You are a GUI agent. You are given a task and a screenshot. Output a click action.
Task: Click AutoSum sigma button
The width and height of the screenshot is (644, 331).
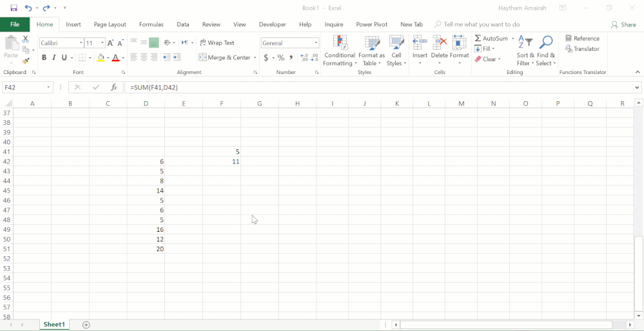pos(491,38)
